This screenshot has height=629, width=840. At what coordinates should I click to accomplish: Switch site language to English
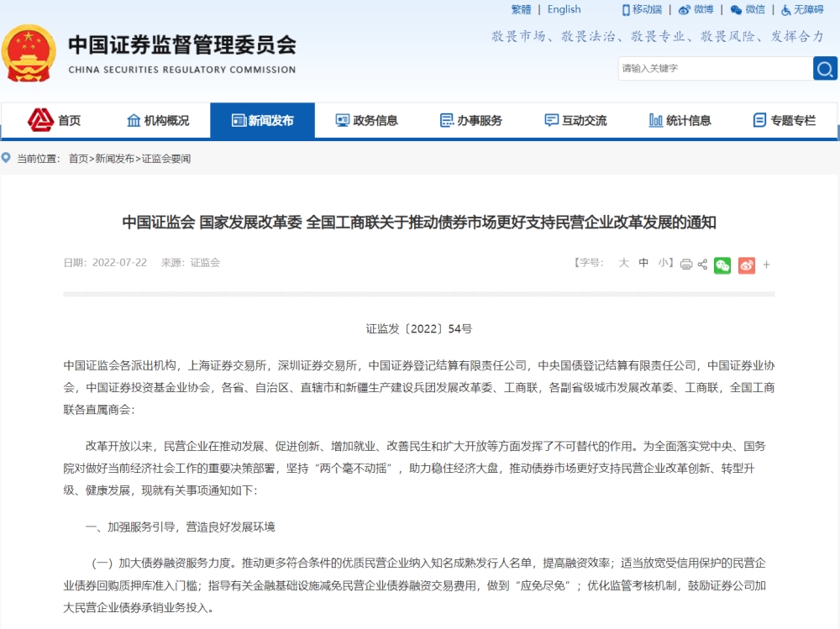pos(564,9)
